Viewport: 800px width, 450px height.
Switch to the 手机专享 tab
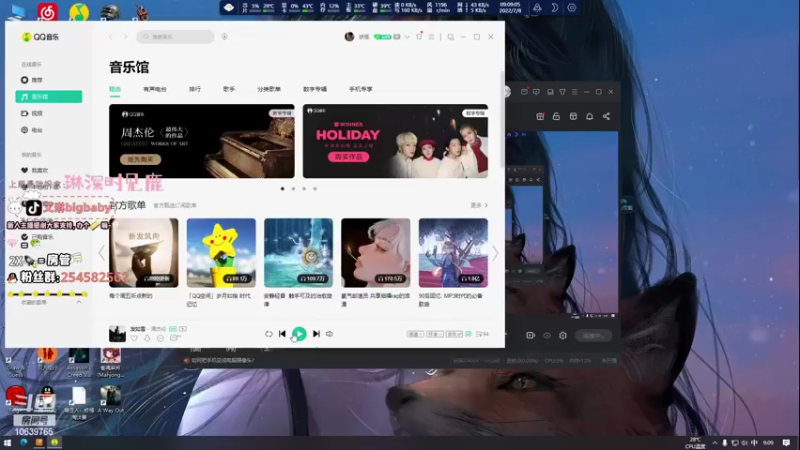point(361,89)
